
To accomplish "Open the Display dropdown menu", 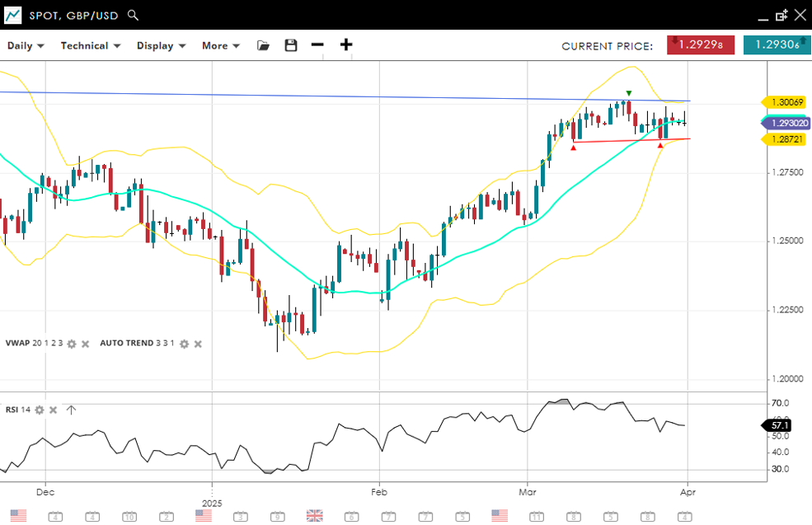I will tap(161, 46).
